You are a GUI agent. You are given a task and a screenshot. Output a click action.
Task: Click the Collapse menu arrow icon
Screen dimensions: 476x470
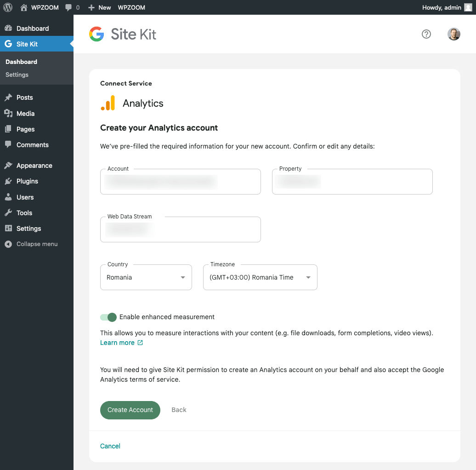click(8, 244)
